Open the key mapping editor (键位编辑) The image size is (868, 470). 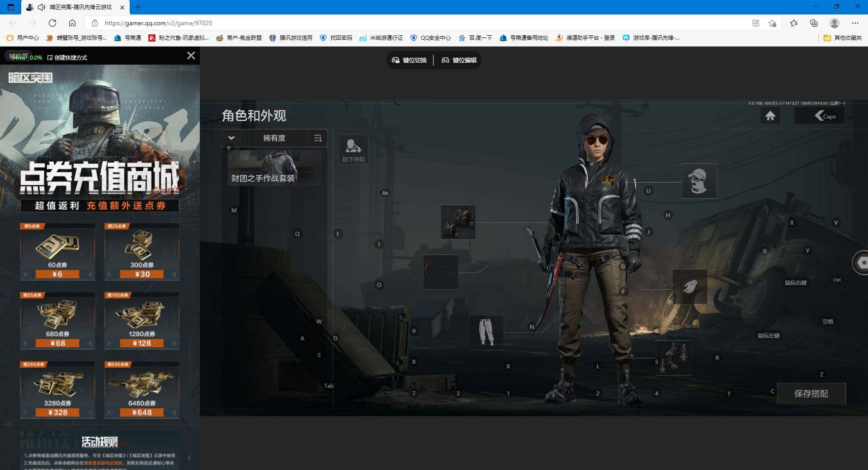pos(459,60)
